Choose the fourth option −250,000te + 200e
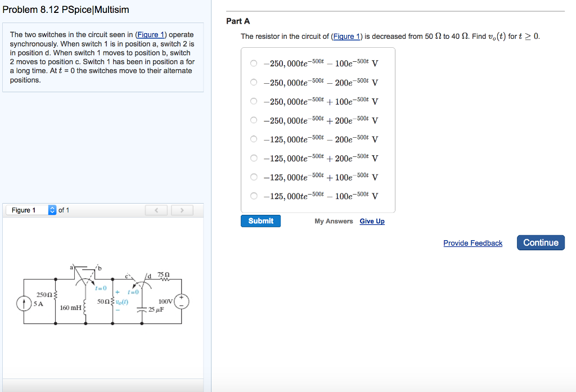Image resolution: width=576 pixels, height=392 pixels. (x=254, y=120)
